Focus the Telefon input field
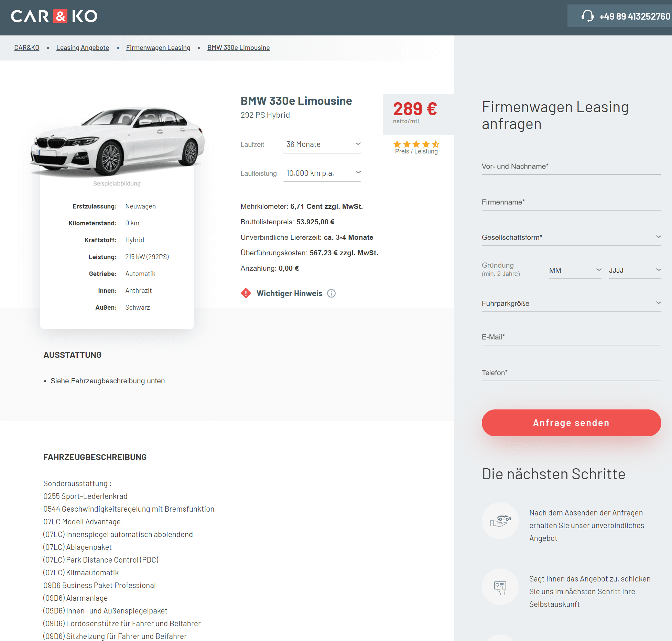The width and height of the screenshot is (672, 641). (x=571, y=373)
